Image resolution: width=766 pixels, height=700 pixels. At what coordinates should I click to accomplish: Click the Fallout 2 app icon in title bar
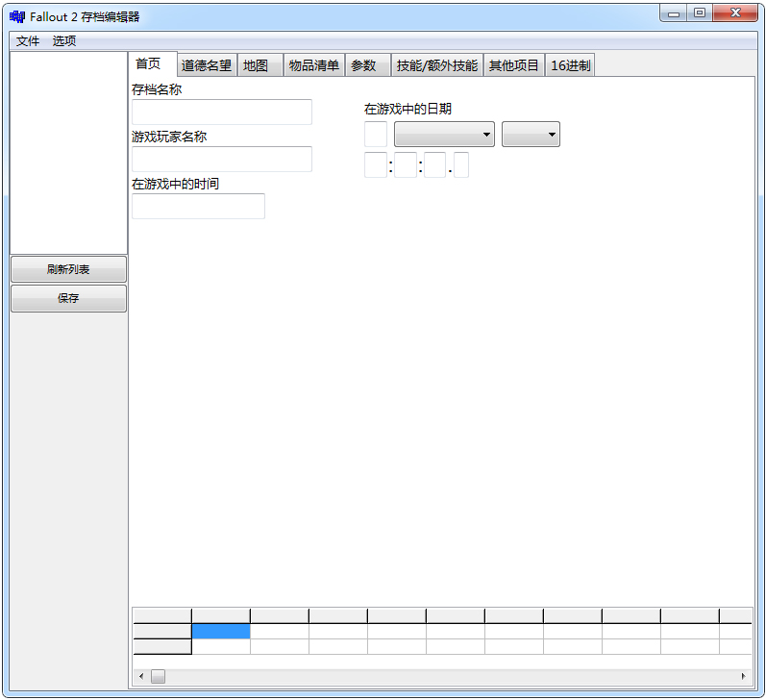[x=17, y=16]
